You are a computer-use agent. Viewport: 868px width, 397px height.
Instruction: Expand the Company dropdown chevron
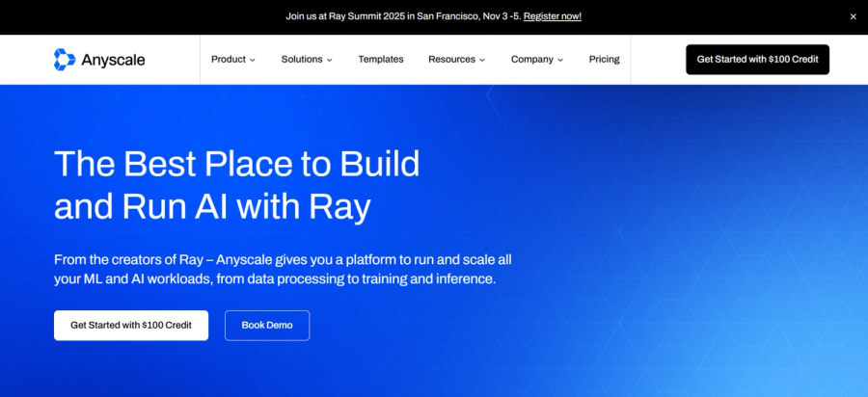point(560,60)
